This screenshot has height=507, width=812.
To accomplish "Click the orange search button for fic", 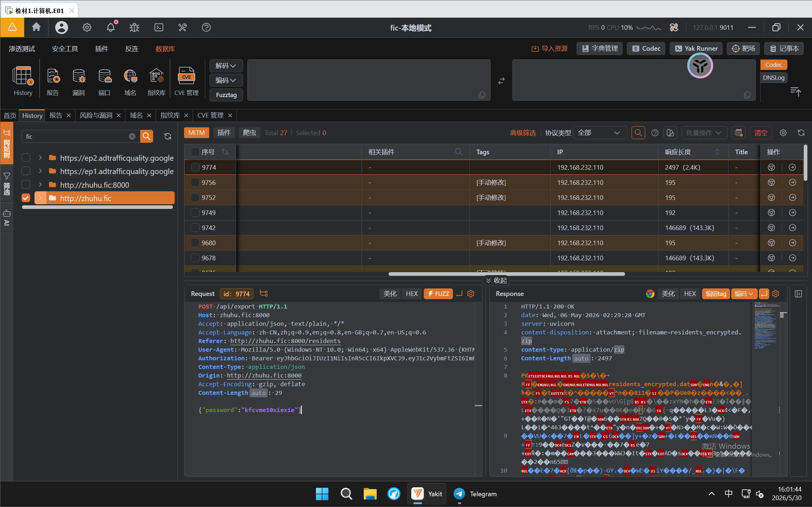I will tap(146, 136).
